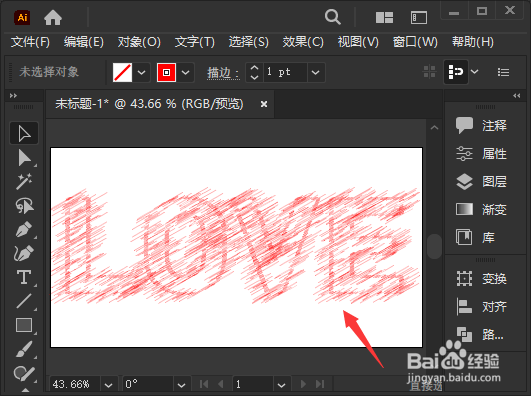Click the Home icon
531x396 pixels.
point(53,17)
